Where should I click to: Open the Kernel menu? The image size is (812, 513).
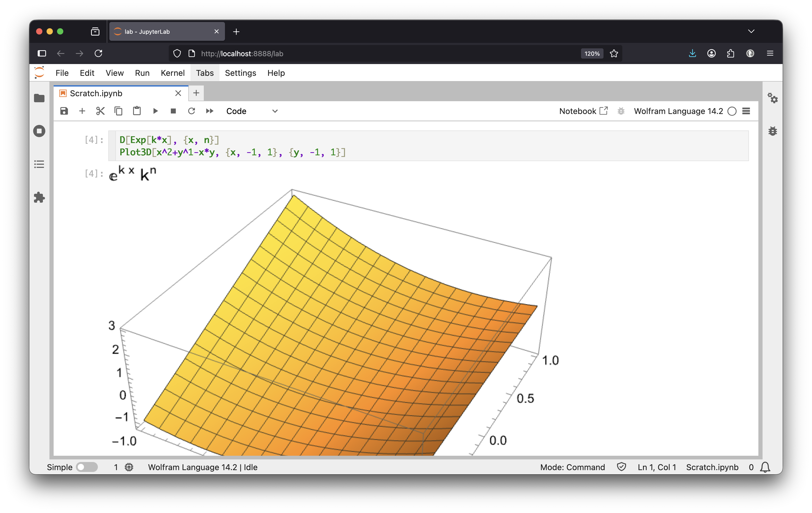[172, 73]
